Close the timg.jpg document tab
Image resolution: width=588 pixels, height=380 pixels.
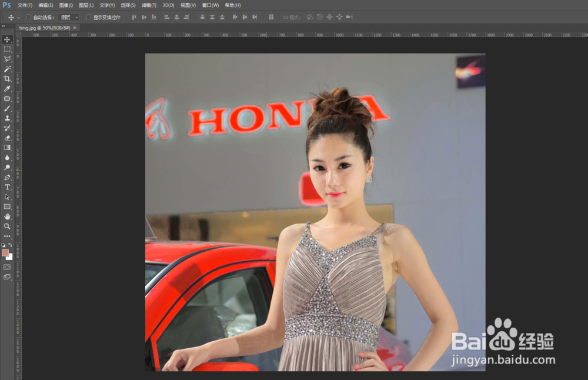75,28
